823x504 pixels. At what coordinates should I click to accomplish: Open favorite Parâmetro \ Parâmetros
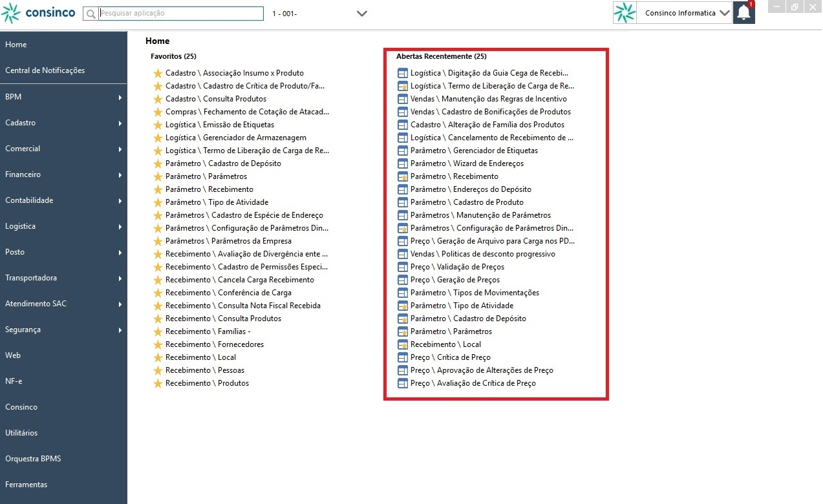tap(206, 176)
